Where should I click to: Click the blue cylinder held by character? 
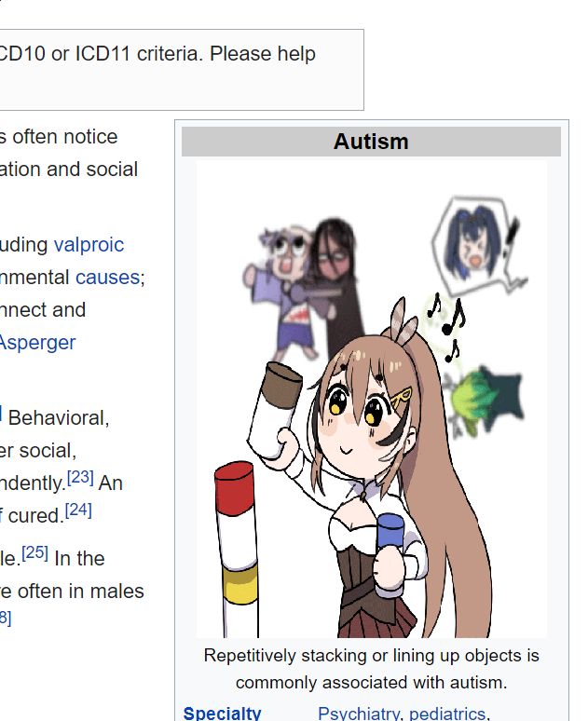tap(390, 533)
